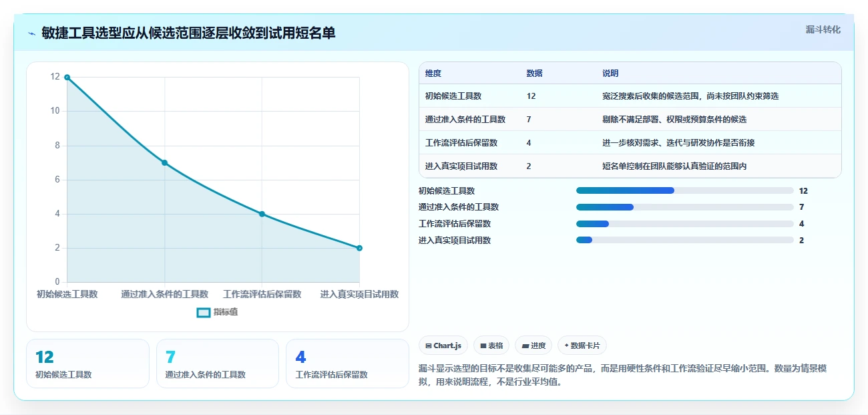Select table cell 通过准入条件的工具数
The width and height of the screenshot is (868, 415).
click(x=465, y=120)
